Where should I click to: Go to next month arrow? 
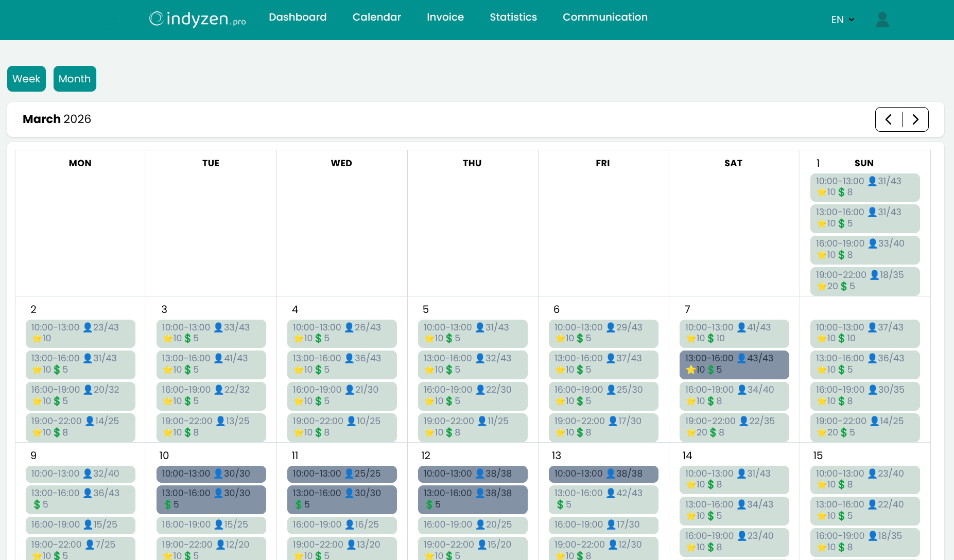pyautogui.click(x=915, y=119)
